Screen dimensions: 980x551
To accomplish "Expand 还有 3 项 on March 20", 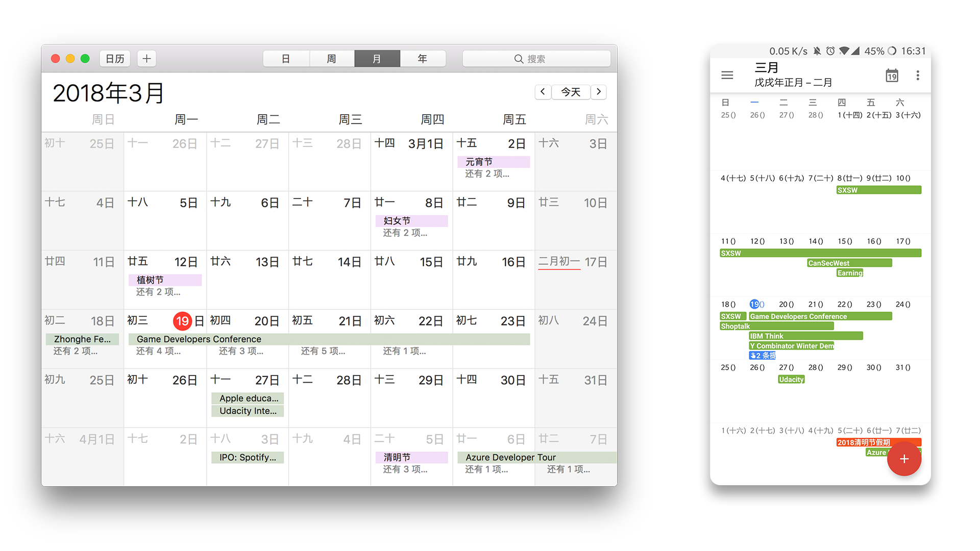I will 241,352.
